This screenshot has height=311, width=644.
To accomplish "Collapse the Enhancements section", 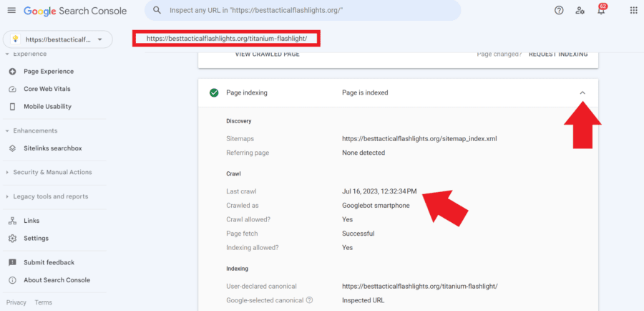I will point(31,131).
